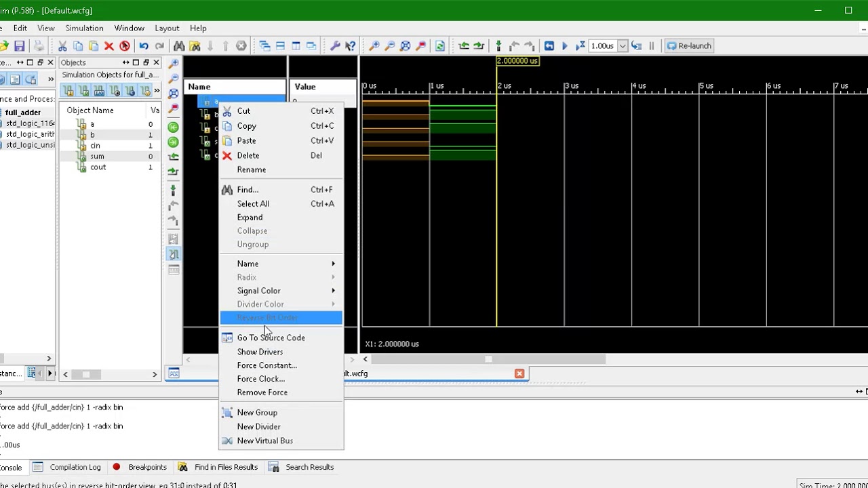Close the Objects panel

click(156, 62)
